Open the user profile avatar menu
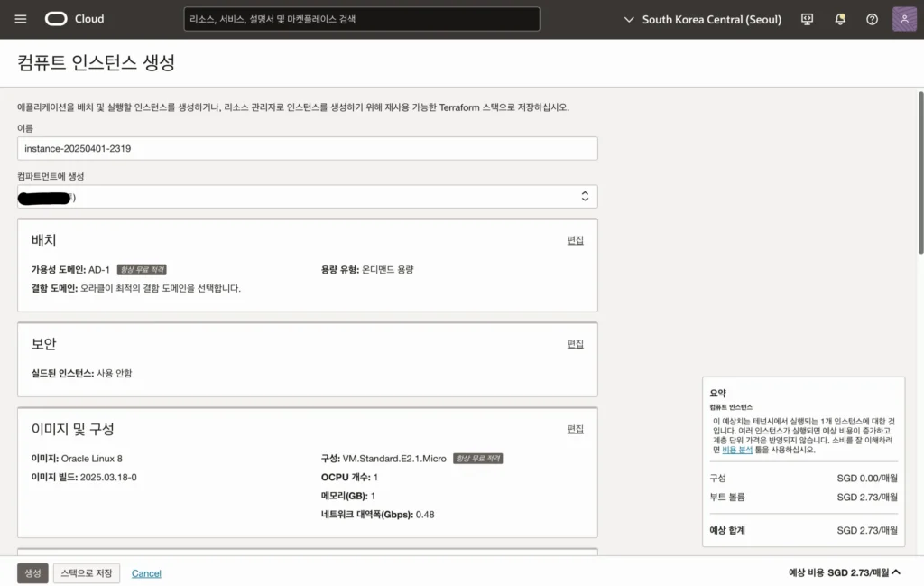924x586 pixels. (x=904, y=19)
